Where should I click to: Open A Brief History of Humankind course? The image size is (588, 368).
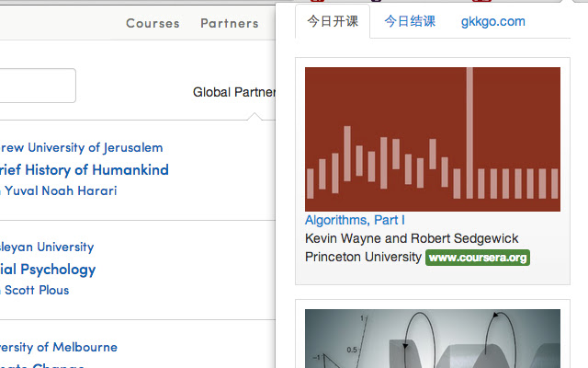point(84,169)
